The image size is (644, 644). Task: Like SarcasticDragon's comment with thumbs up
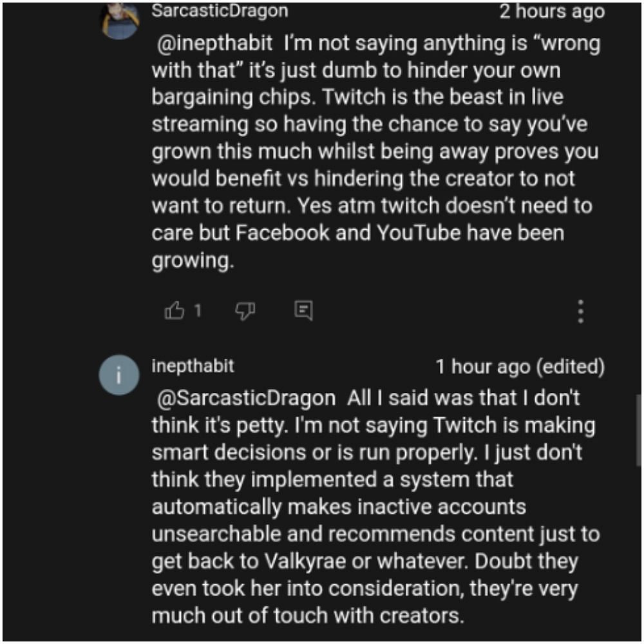(x=175, y=311)
